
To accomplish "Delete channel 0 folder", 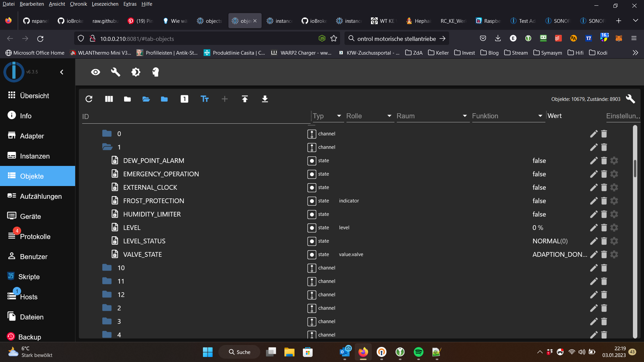I will pyautogui.click(x=604, y=134).
